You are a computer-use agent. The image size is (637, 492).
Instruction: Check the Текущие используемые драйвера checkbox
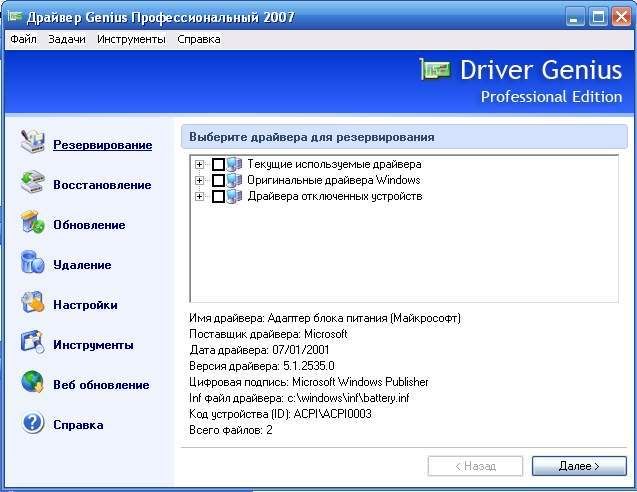[x=219, y=164]
